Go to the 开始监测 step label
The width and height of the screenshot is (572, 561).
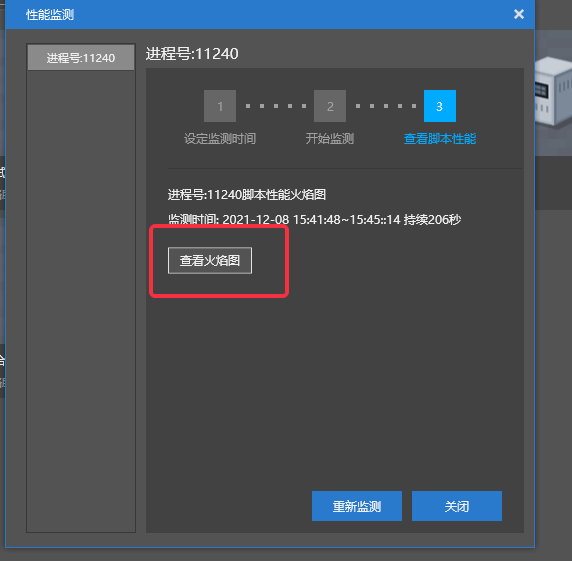[x=330, y=139]
